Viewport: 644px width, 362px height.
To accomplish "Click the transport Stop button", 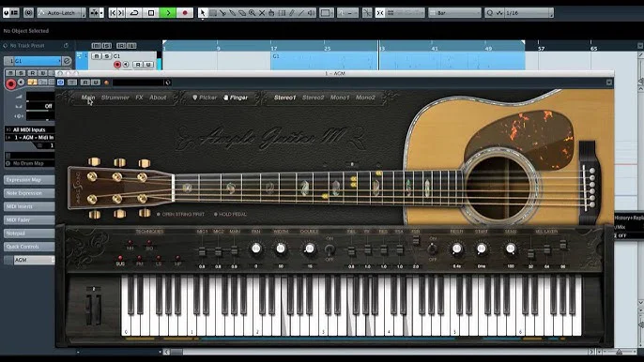I will [x=151, y=13].
